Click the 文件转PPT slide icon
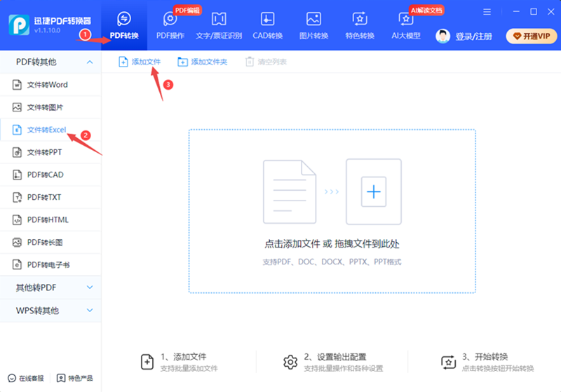 point(17,152)
